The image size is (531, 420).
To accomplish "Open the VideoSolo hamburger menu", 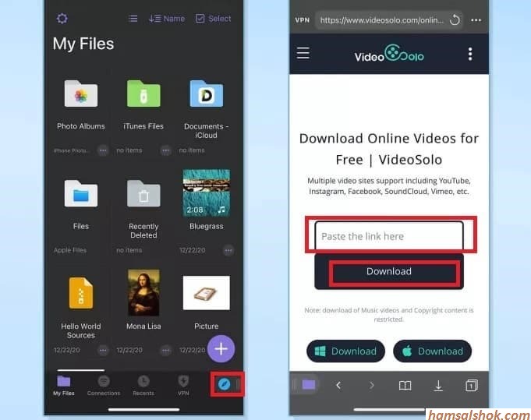I will [x=303, y=53].
